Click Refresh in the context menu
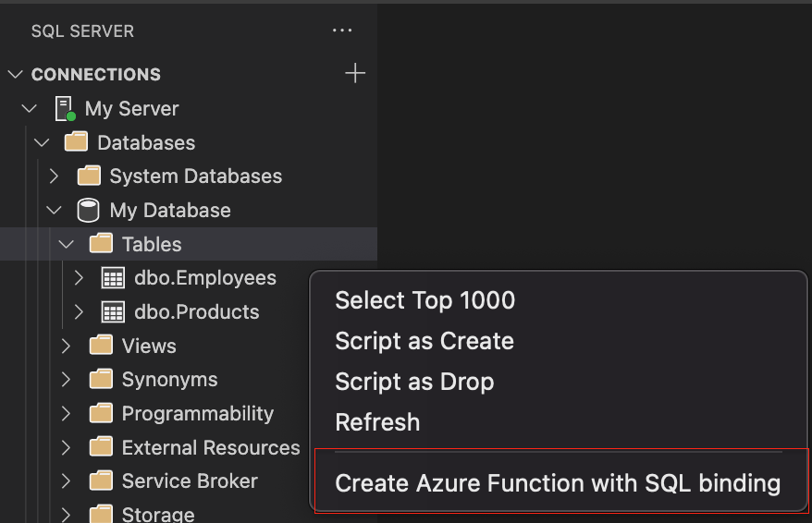This screenshot has width=812, height=523. pos(377,422)
